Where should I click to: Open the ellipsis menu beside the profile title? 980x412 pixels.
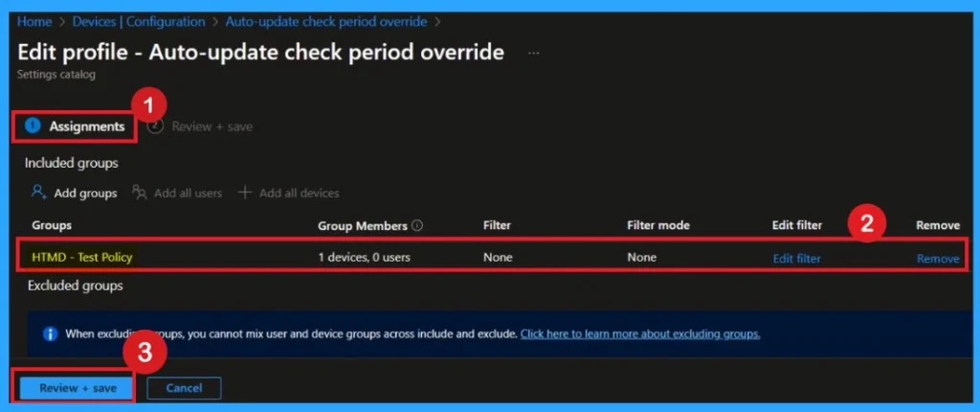[x=533, y=54]
